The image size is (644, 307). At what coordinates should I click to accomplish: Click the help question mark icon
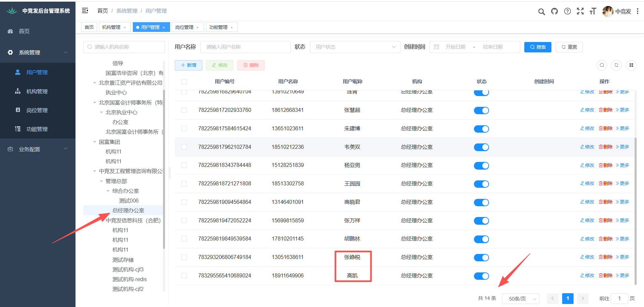[568, 11]
